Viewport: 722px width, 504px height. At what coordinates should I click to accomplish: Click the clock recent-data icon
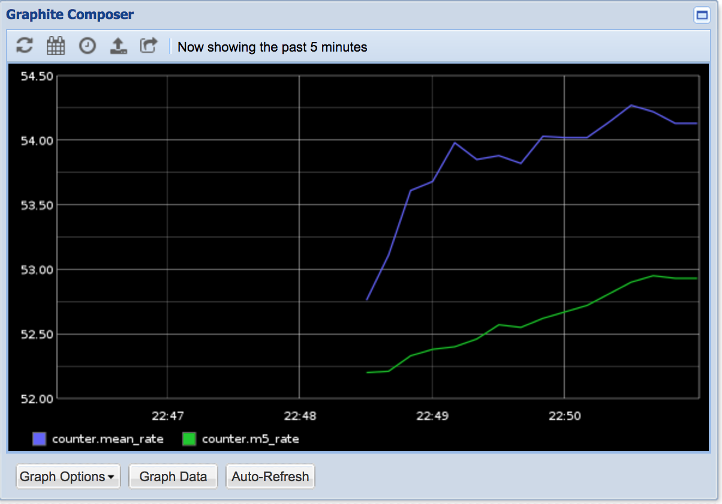pos(87,46)
